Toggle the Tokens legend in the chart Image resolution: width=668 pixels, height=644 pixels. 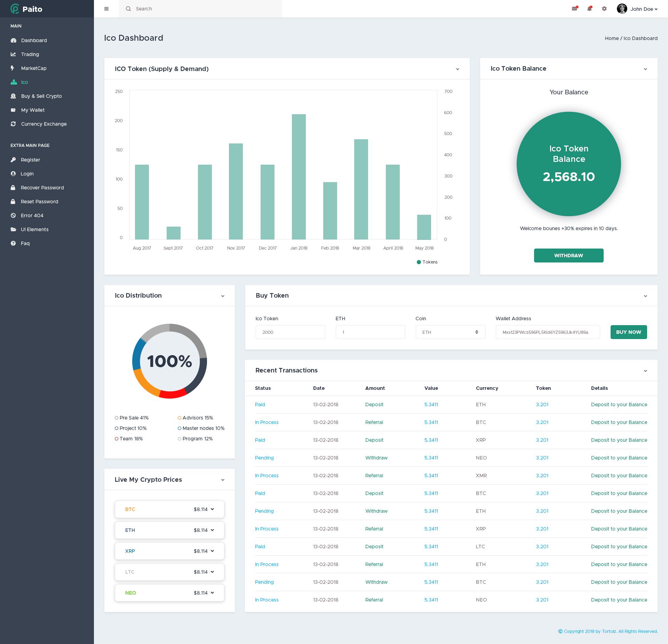[427, 262]
